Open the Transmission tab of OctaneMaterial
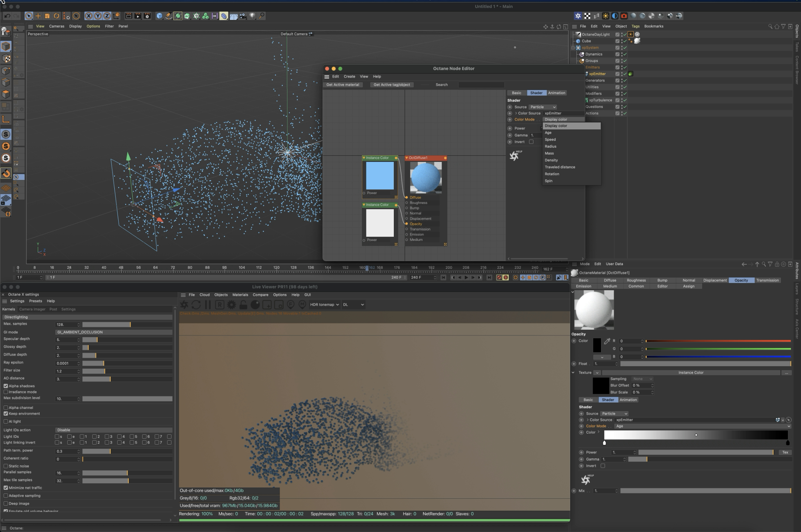Viewport: 801px width, 532px height. pyautogui.click(x=767, y=280)
